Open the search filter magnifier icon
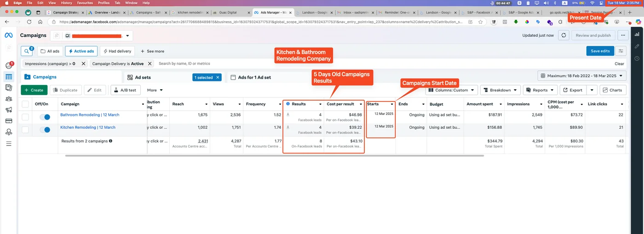 coord(27,51)
